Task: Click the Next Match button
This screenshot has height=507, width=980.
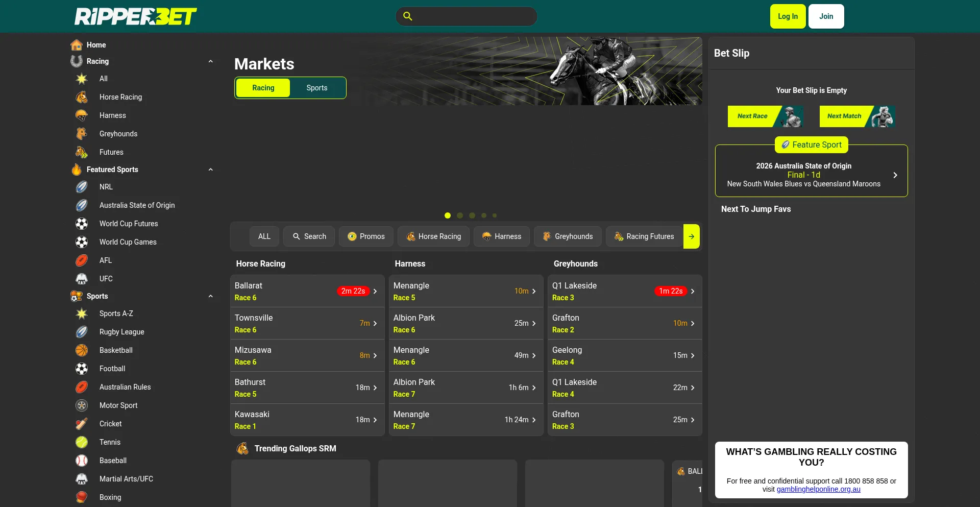Action: (x=857, y=116)
